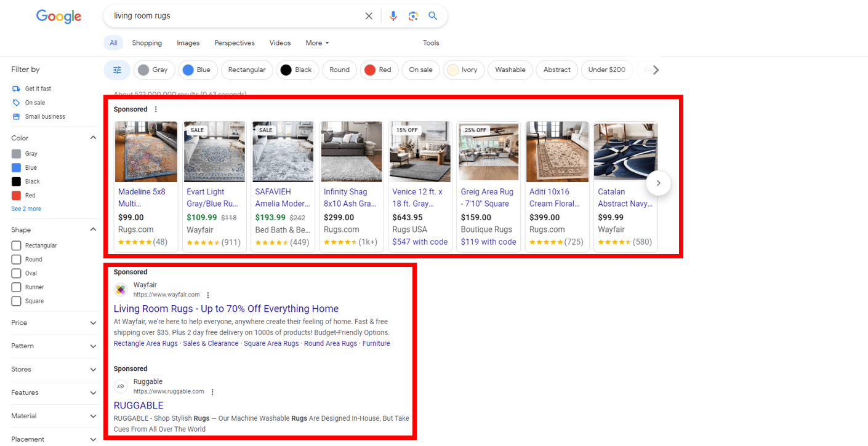Click the Ruggable favicon
The image size is (868, 446).
[121, 386]
